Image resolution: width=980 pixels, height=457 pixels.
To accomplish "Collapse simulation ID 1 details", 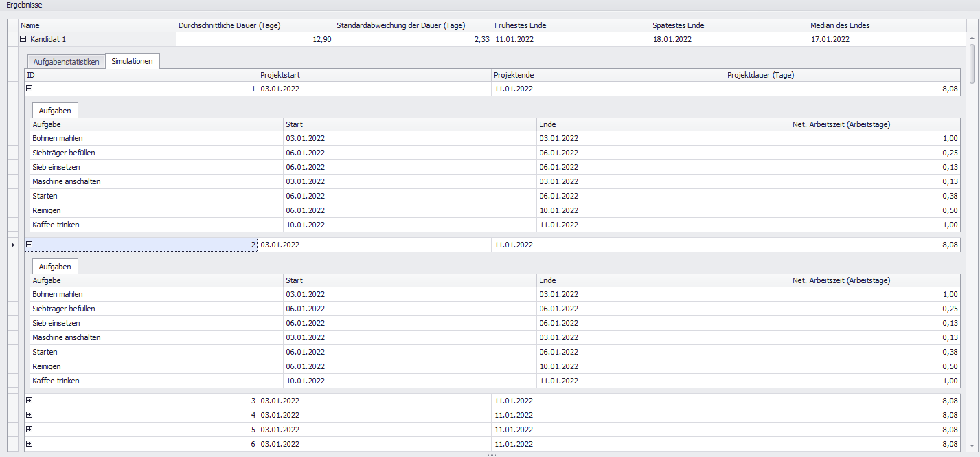I will coord(29,89).
